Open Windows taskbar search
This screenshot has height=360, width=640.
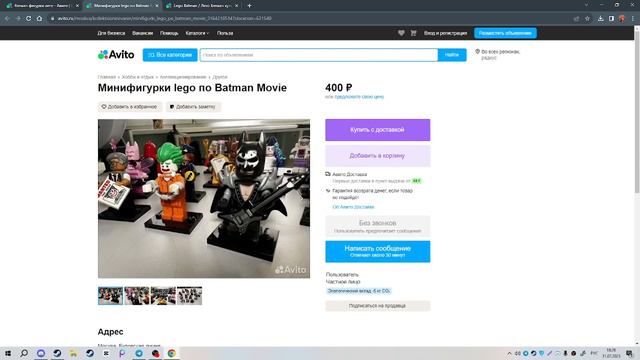pyautogui.click(x=24, y=353)
